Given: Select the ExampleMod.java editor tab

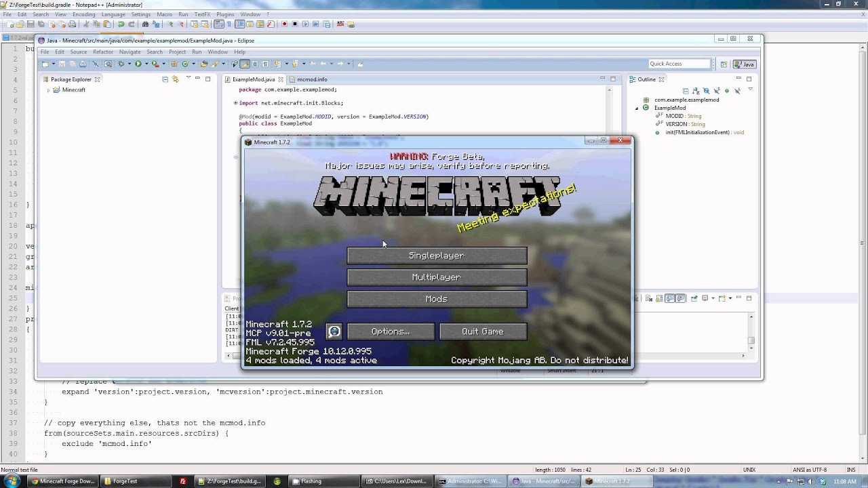Looking at the screenshot, I should 253,79.
